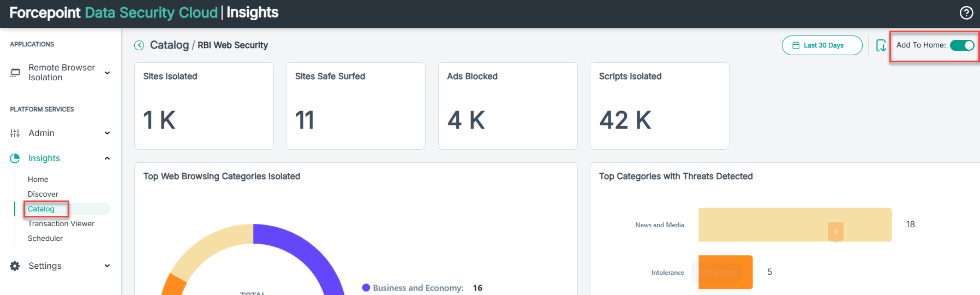The width and height of the screenshot is (980, 295).
Task: Click the Settings gear icon
Action: pos(15,266)
